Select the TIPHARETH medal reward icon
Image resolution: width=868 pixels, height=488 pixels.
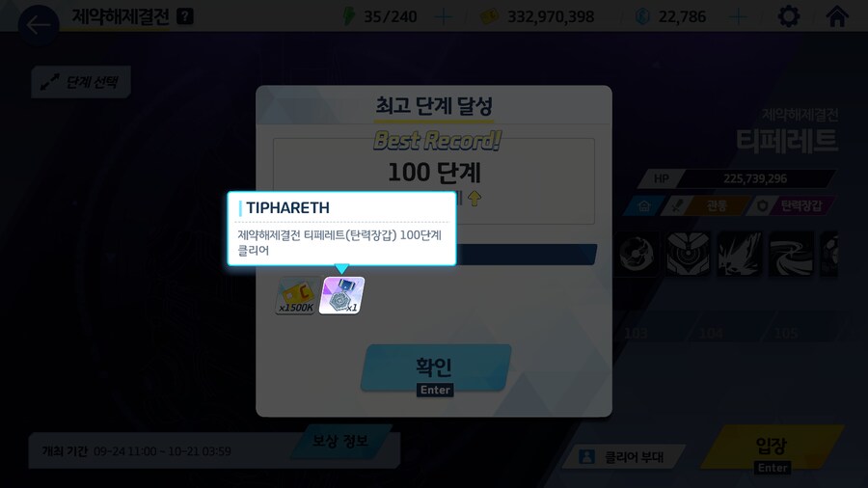coord(342,295)
